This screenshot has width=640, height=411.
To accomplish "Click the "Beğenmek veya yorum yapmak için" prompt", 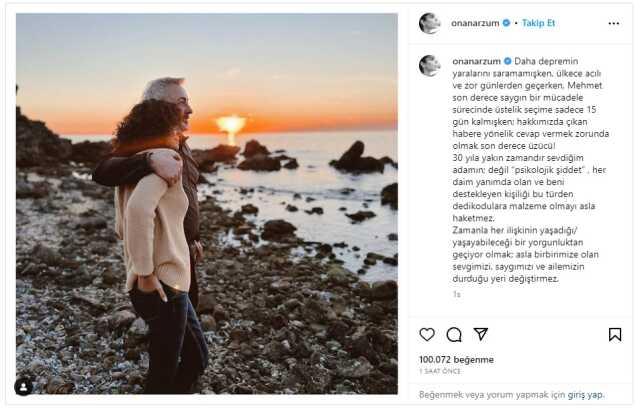I will click(488, 394).
